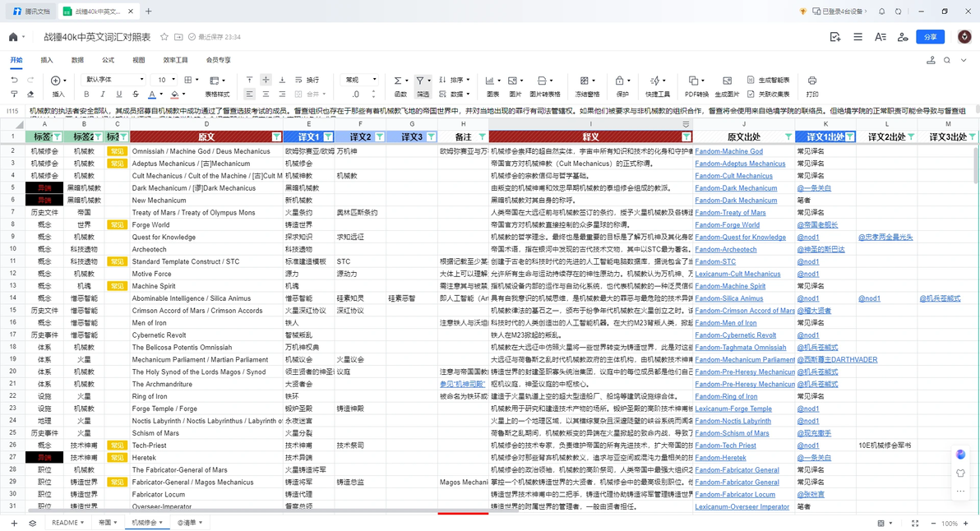Open the notification bell icon
The width and height of the screenshot is (980, 531).
[882, 12]
